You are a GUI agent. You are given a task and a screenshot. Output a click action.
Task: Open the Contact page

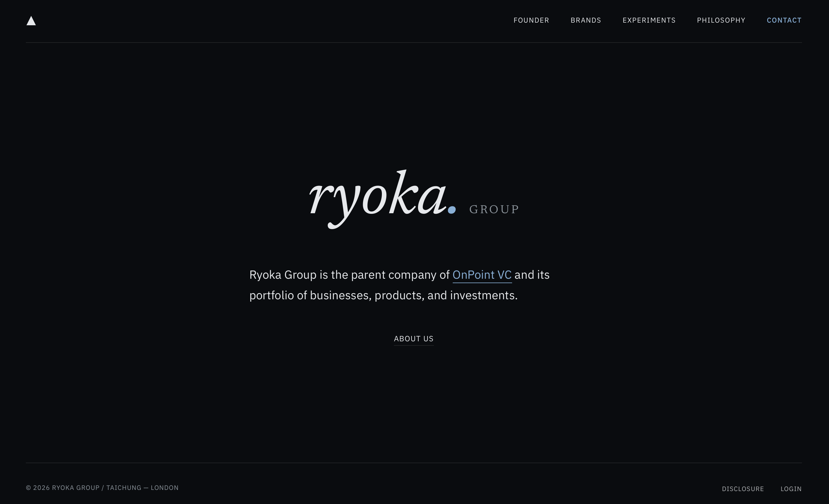click(784, 20)
